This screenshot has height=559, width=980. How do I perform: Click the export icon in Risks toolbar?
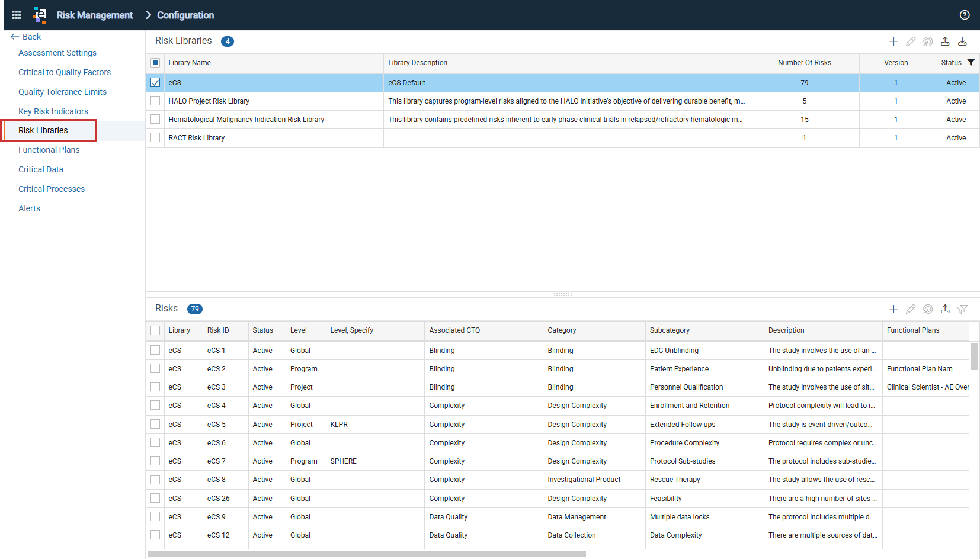[945, 309]
